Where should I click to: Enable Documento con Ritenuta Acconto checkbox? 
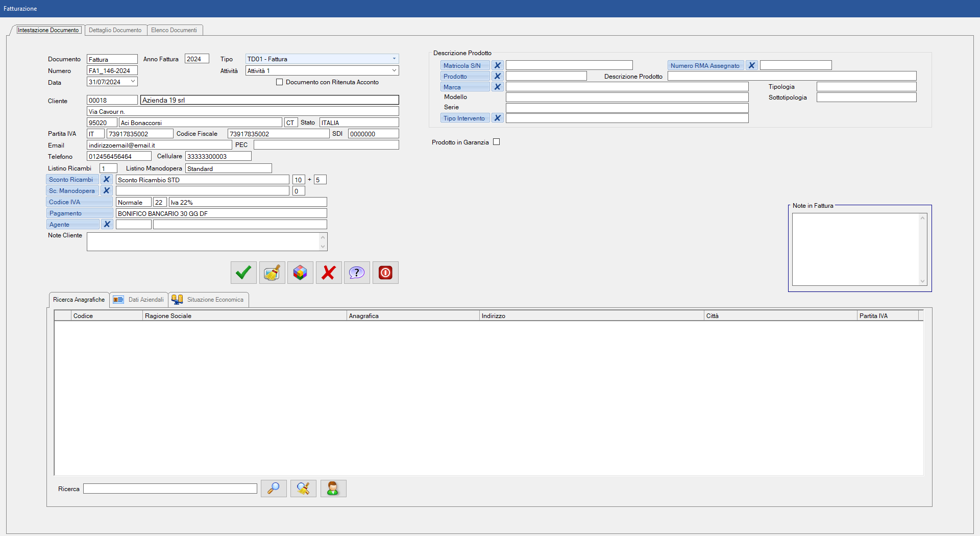pyautogui.click(x=279, y=82)
